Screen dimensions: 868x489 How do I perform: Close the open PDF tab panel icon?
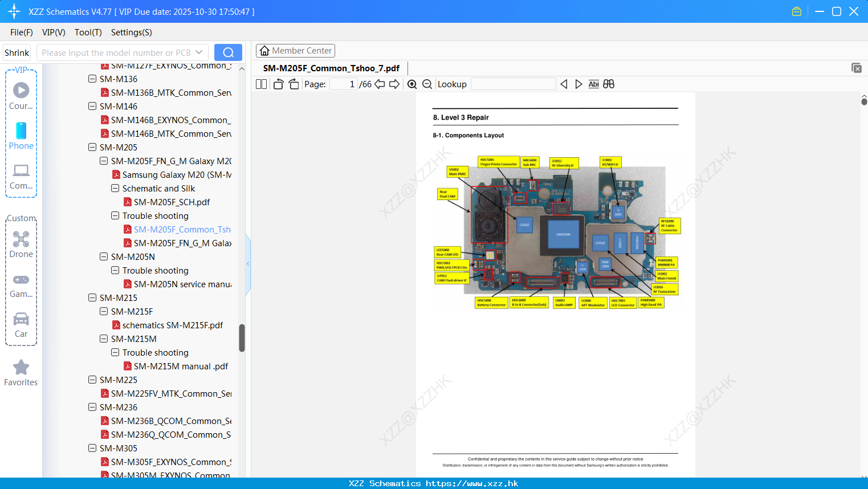[x=856, y=68]
